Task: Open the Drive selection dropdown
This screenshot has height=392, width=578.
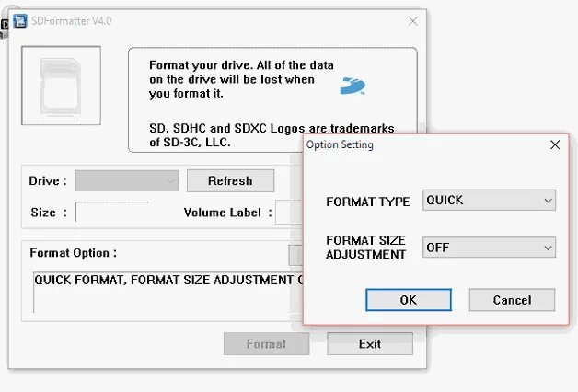Action: point(127,180)
